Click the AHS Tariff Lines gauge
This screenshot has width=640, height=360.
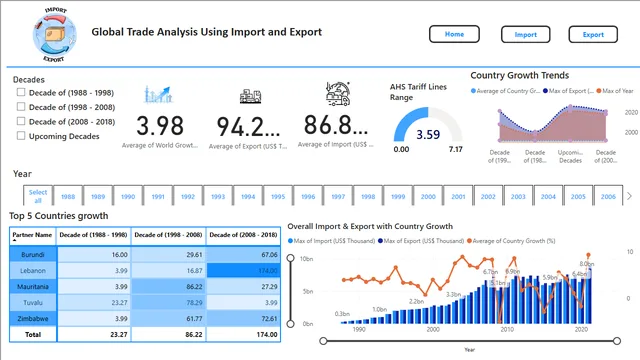tap(428, 124)
